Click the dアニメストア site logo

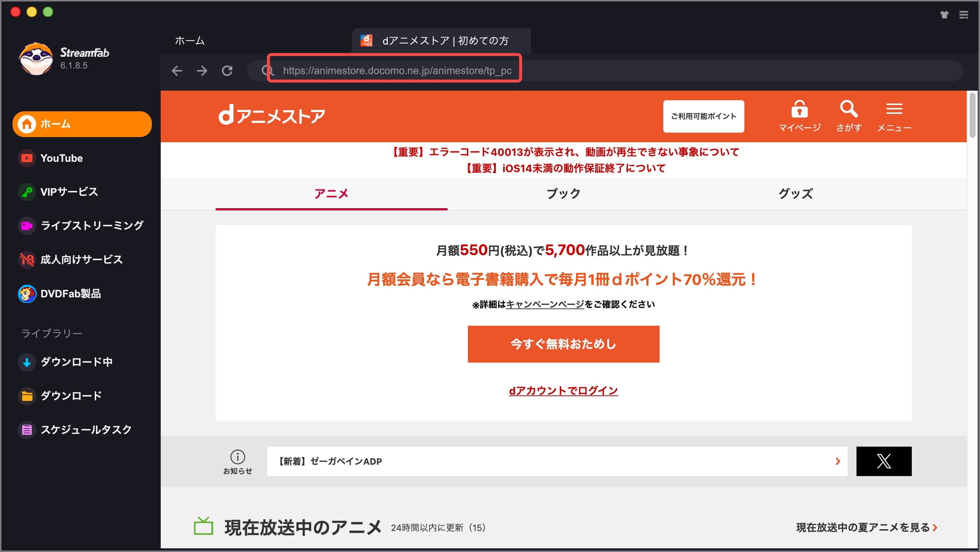272,116
